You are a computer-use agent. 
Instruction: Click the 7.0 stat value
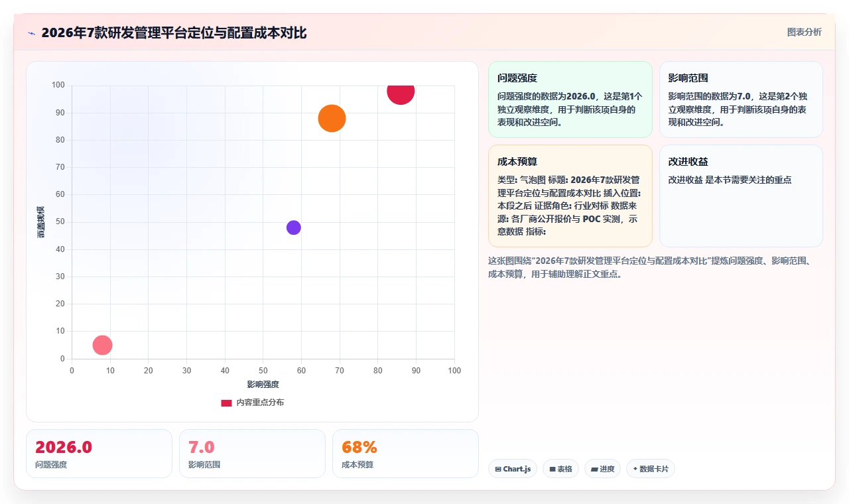pos(202,447)
